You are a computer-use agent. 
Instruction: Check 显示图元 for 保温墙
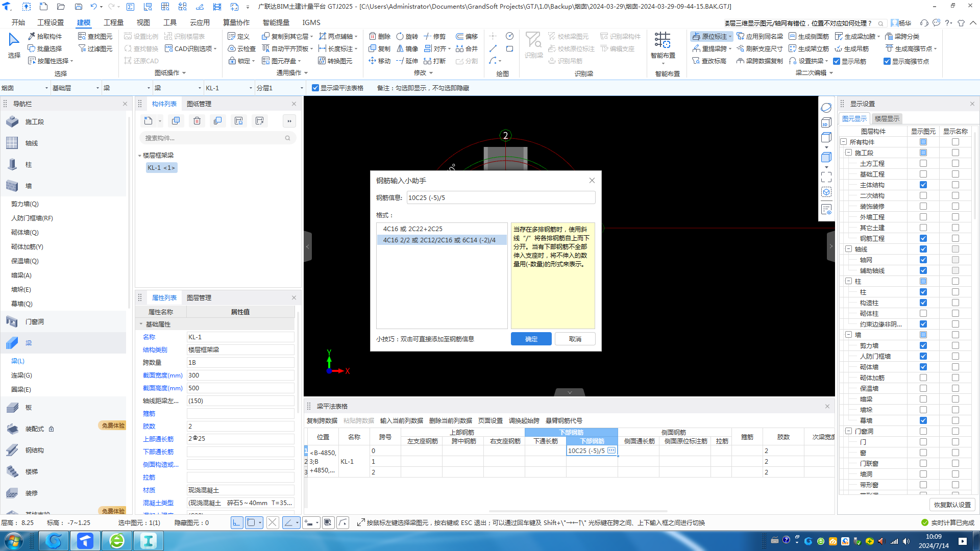click(x=923, y=388)
